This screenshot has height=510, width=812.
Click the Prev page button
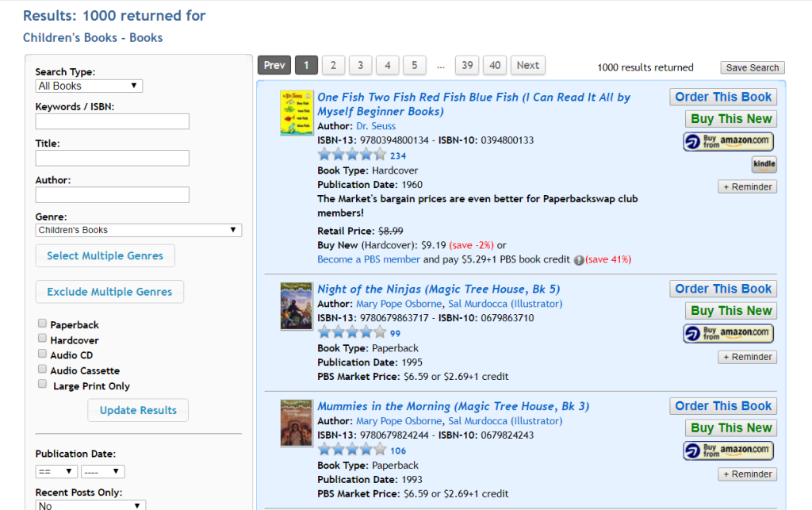(x=274, y=65)
